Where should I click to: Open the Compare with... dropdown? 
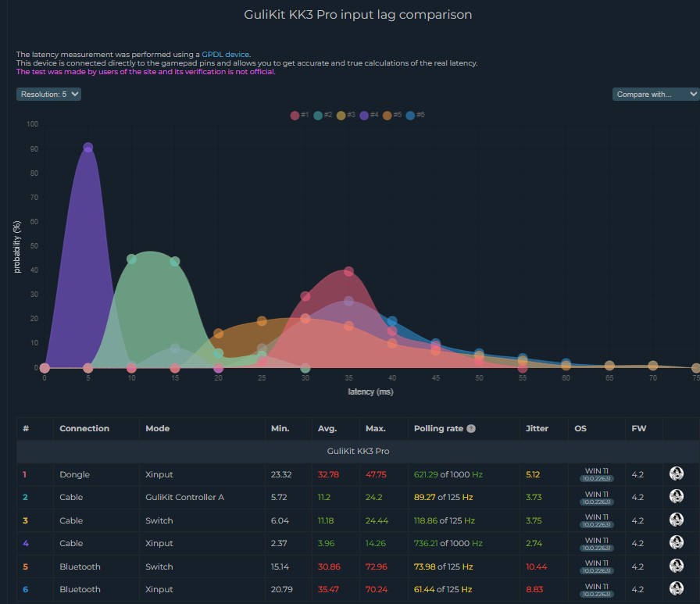pyautogui.click(x=655, y=95)
